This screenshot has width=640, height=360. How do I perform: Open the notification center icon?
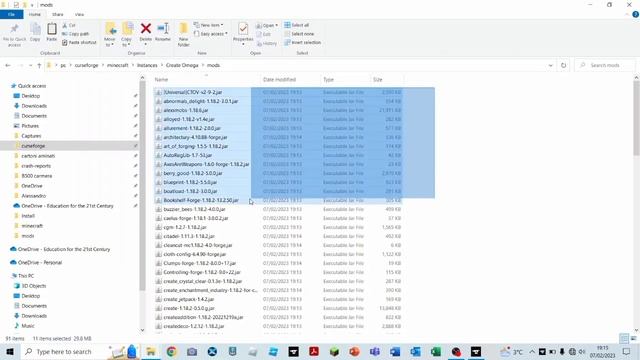pyautogui.click(x=627, y=352)
